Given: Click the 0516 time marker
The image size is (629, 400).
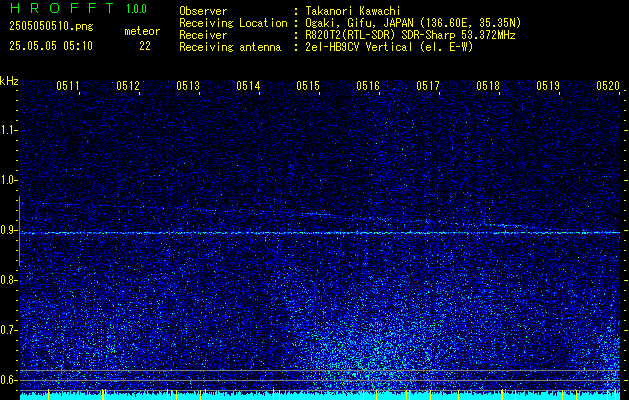Looking at the screenshot, I should (368, 86).
